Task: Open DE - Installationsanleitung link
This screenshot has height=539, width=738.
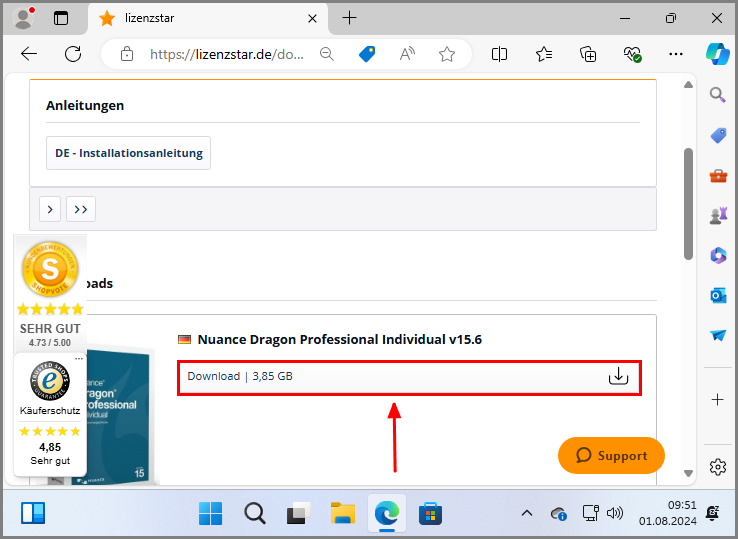Action: click(x=128, y=153)
